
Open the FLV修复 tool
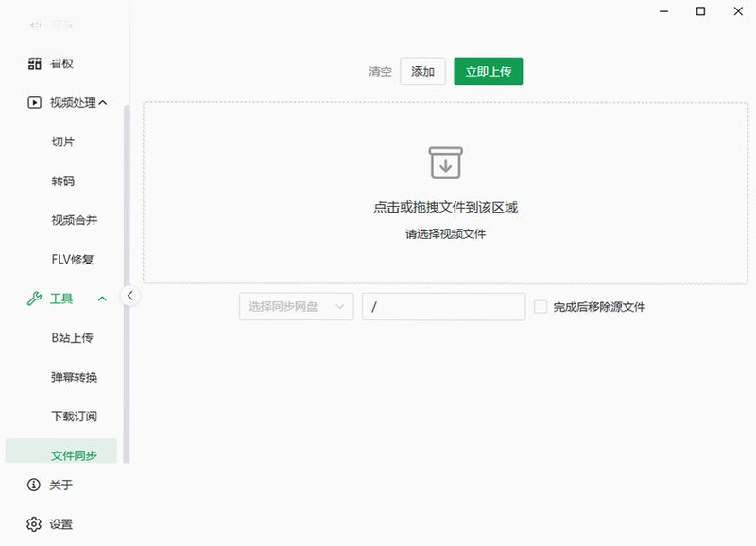73,259
